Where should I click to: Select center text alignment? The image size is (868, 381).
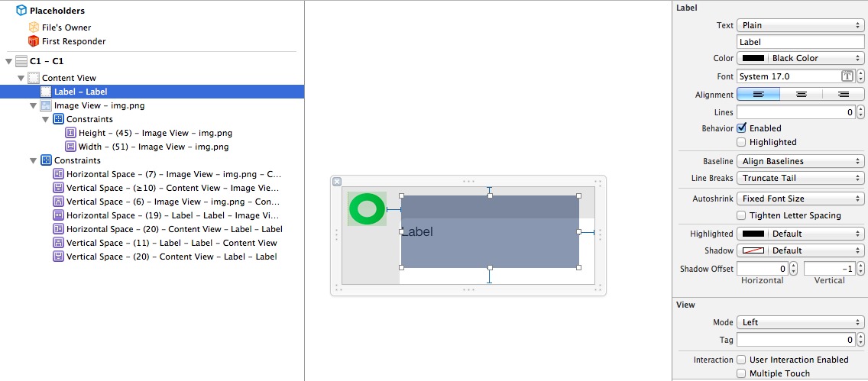802,95
